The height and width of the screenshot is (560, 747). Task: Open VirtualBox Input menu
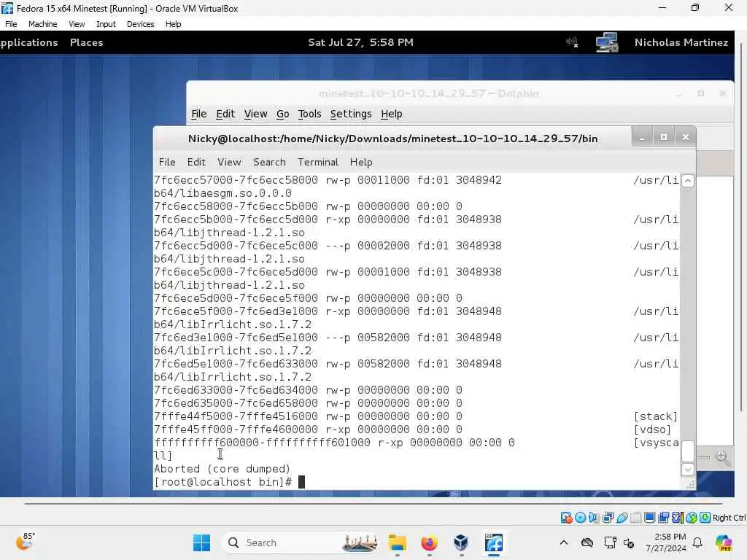coord(106,24)
